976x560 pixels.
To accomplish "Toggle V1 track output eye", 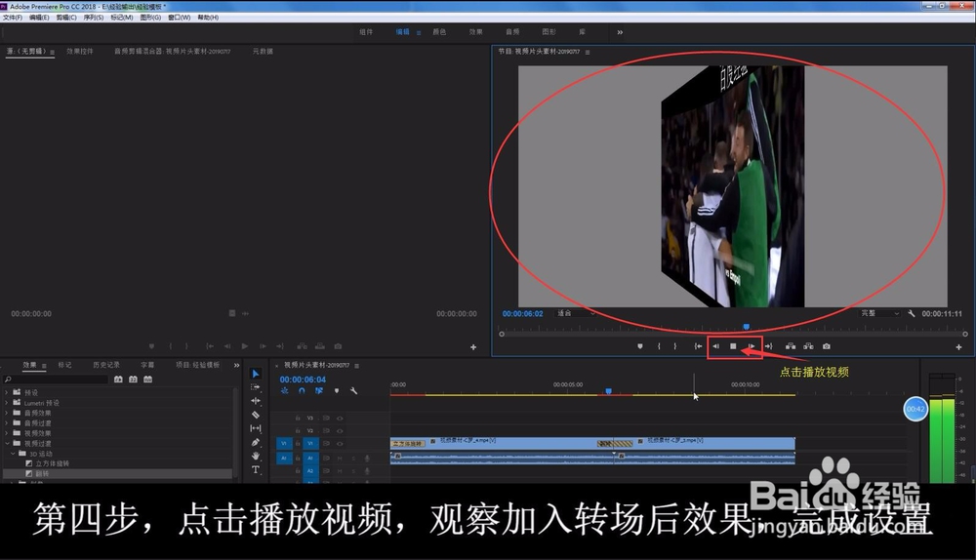I will [340, 444].
